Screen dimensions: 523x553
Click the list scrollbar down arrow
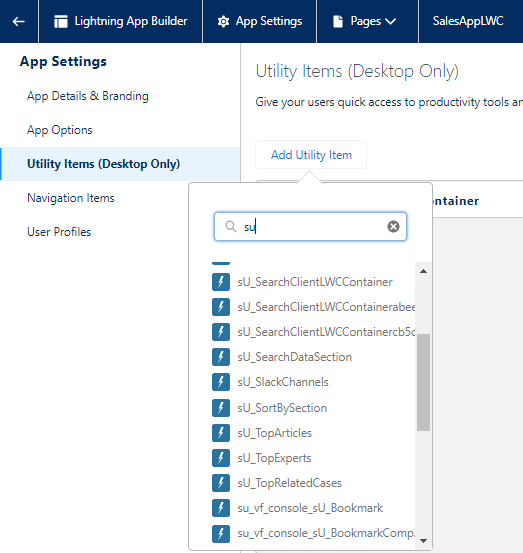(424, 541)
